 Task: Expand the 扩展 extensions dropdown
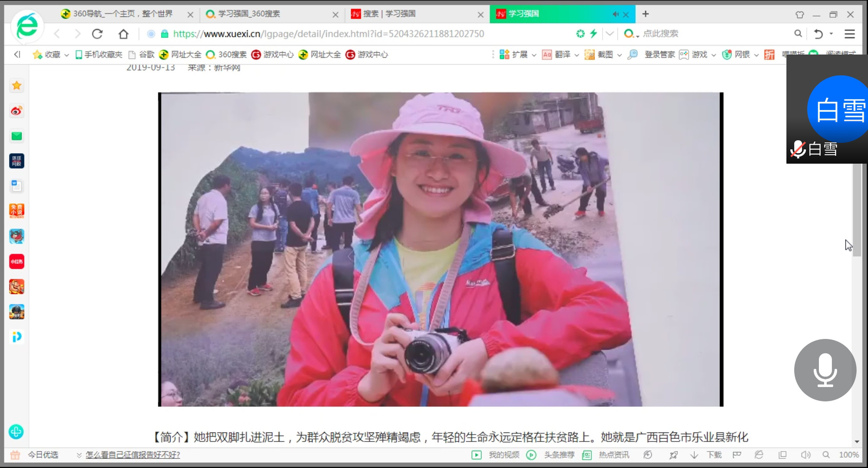click(x=519, y=54)
